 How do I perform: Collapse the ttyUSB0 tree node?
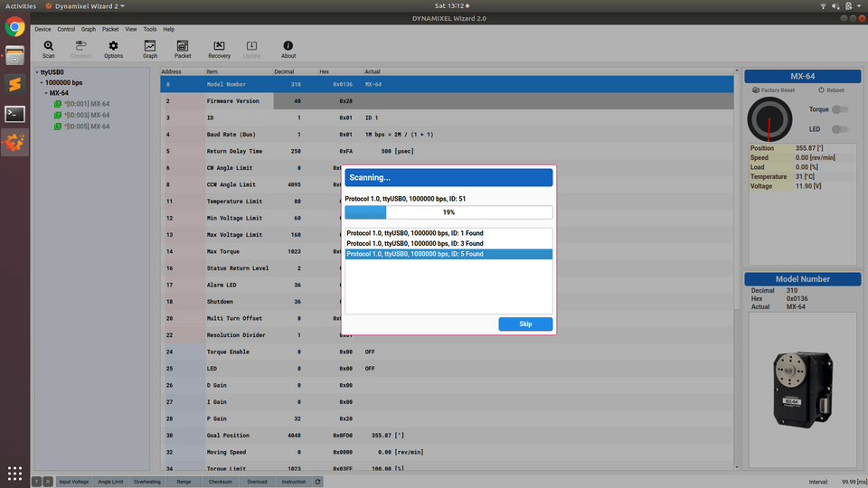coord(37,72)
